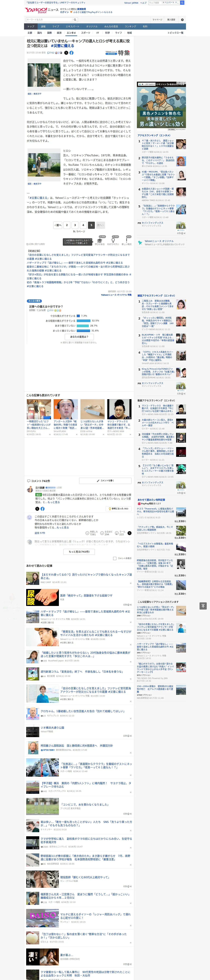Click コメントを書く button
The height and width of the screenshot is (980, 210).
(105, 481)
